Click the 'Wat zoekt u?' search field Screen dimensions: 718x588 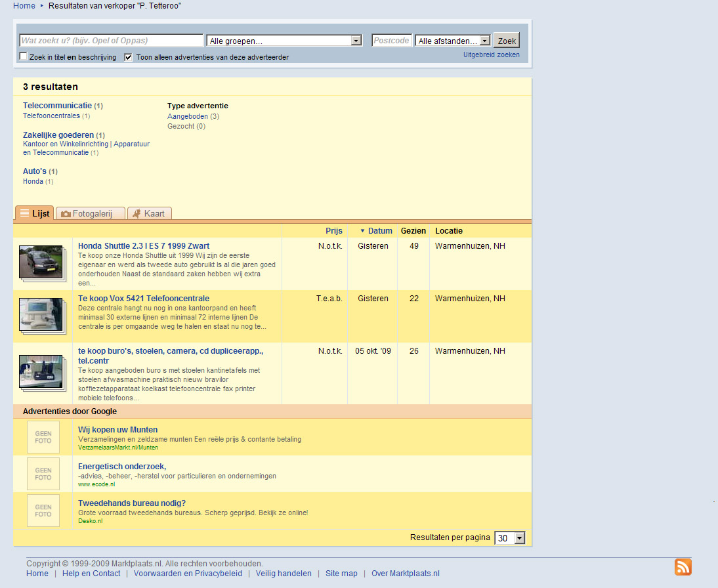112,41
